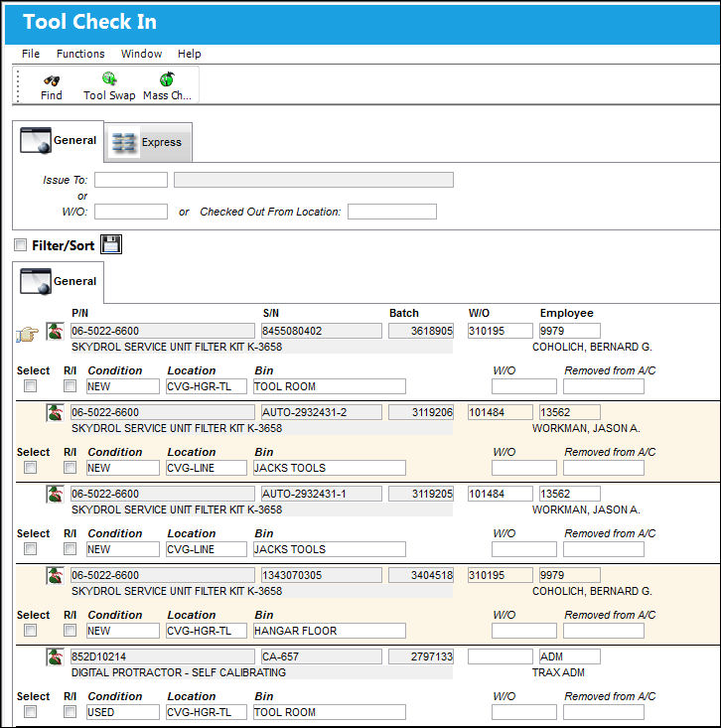Open the File menu
Image resolution: width=721 pixels, height=728 pixels.
[x=31, y=54]
